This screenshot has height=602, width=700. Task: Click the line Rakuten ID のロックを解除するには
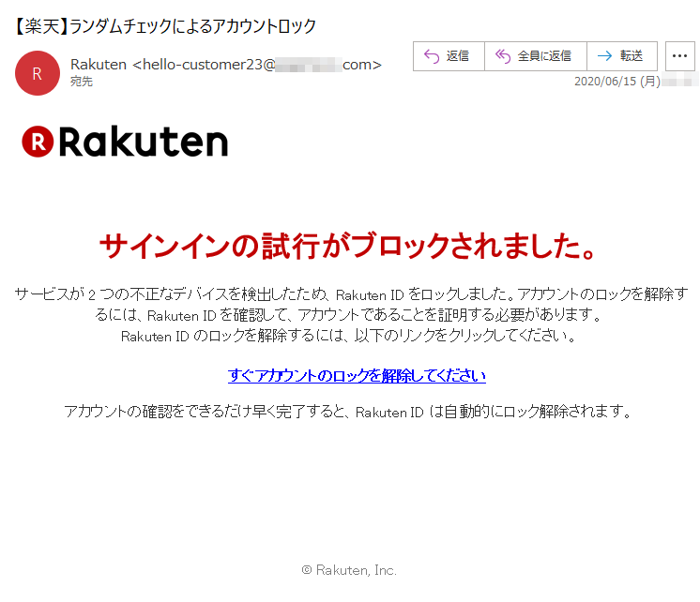point(349,336)
